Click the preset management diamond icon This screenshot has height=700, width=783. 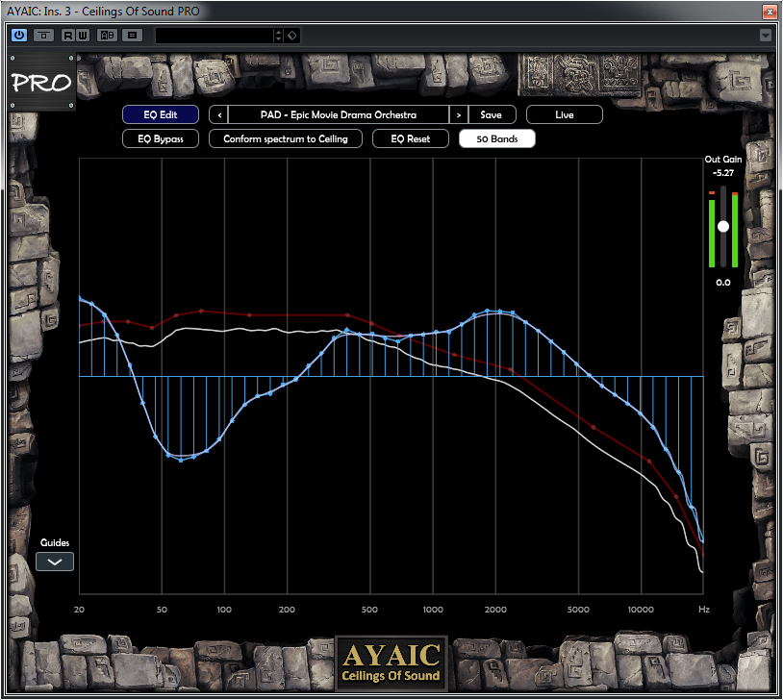pyautogui.click(x=292, y=36)
